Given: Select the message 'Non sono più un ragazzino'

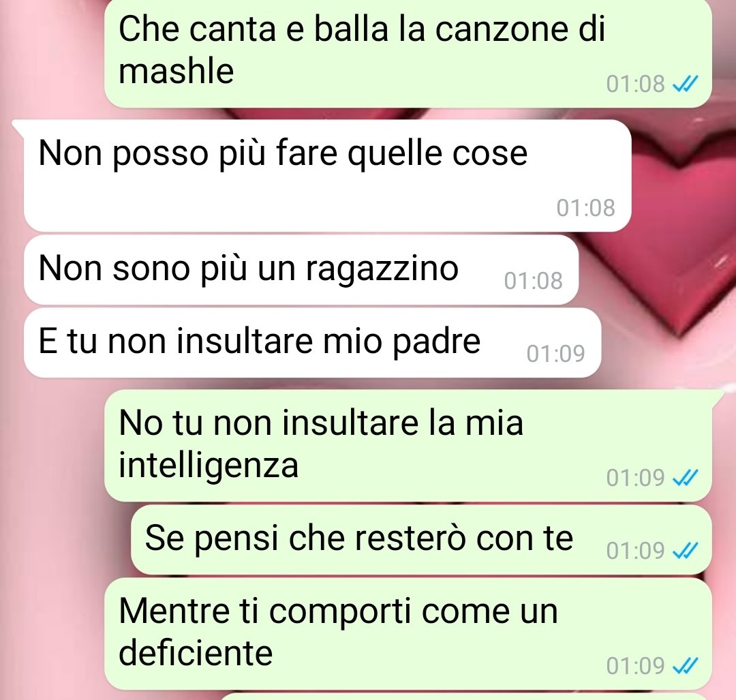Looking at the screenshot, I should pos(301,270).
